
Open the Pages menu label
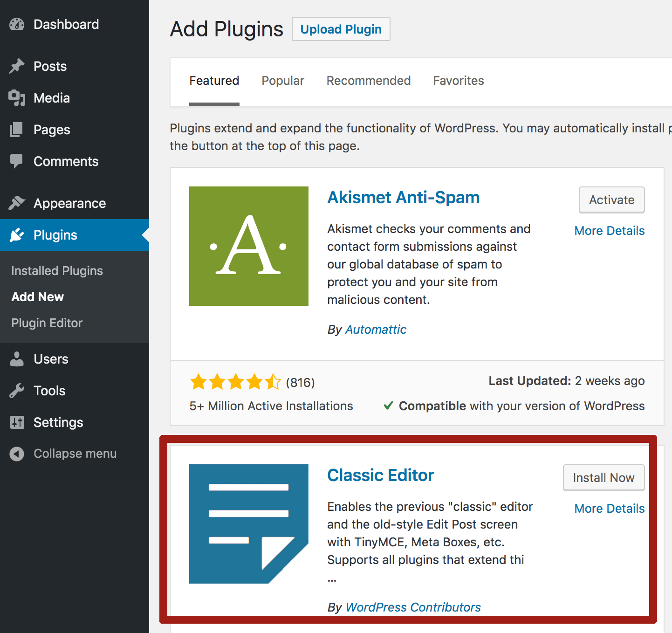pos(52,130)
